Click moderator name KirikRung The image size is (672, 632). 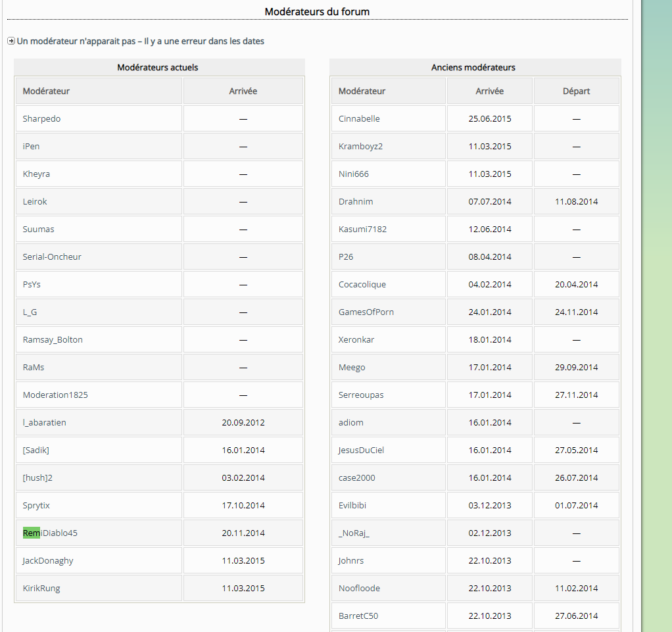(x=41, y=588)
